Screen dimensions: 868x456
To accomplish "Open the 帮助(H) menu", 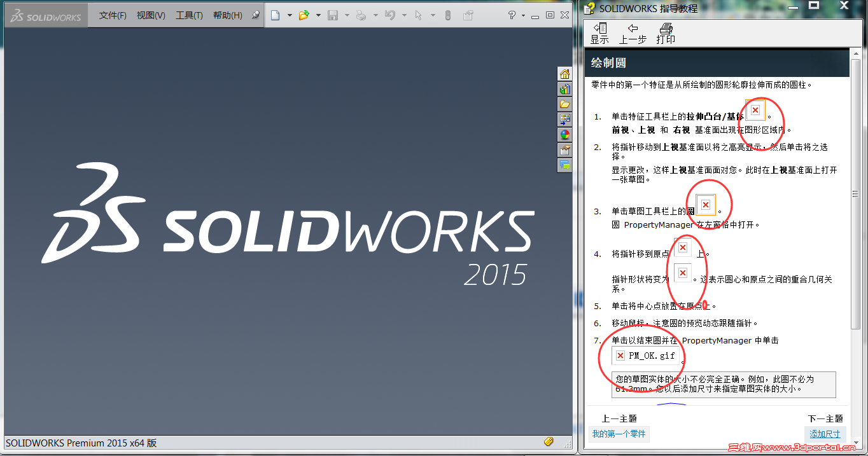I will click(x=227, y=15).
